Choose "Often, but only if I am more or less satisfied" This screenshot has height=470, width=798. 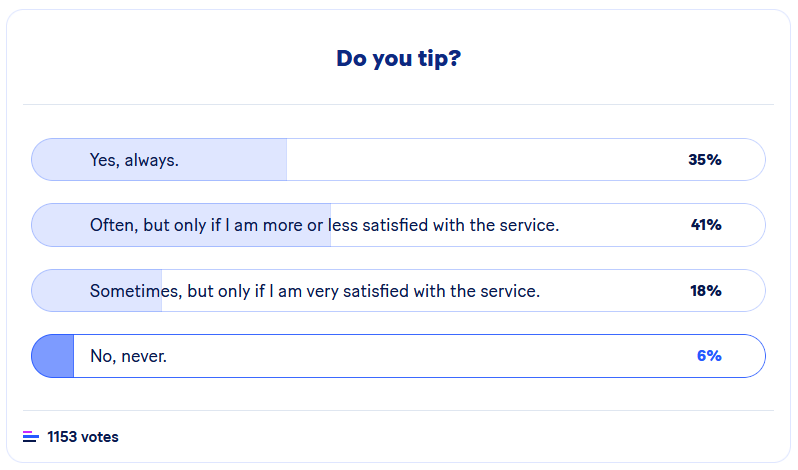click(x=324, y=225)
